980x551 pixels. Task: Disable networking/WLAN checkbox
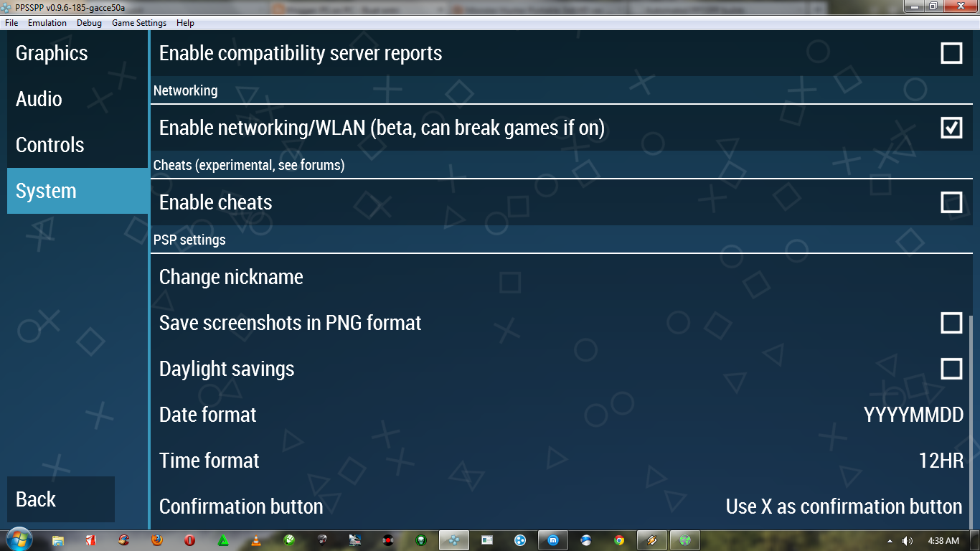tap(951, 128)
